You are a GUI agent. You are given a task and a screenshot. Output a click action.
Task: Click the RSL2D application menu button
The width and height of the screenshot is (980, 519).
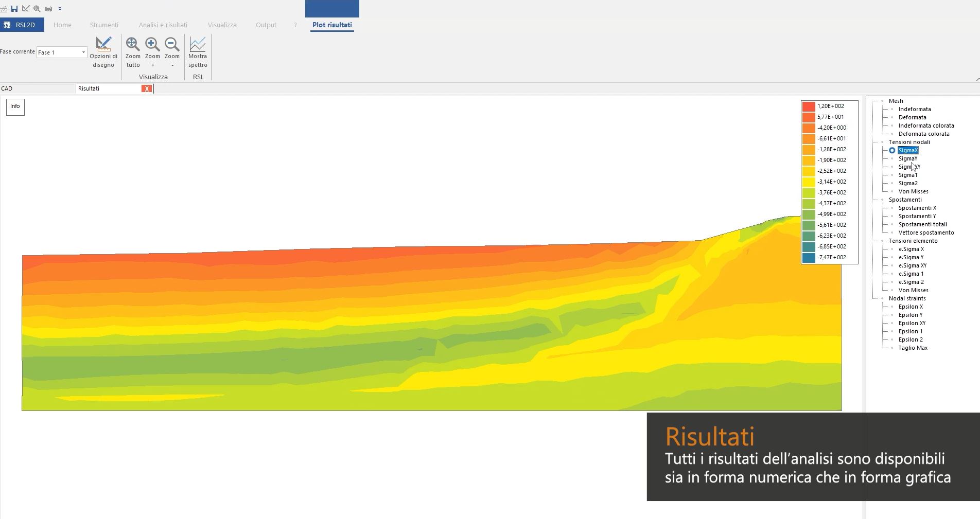click(22, 25)
